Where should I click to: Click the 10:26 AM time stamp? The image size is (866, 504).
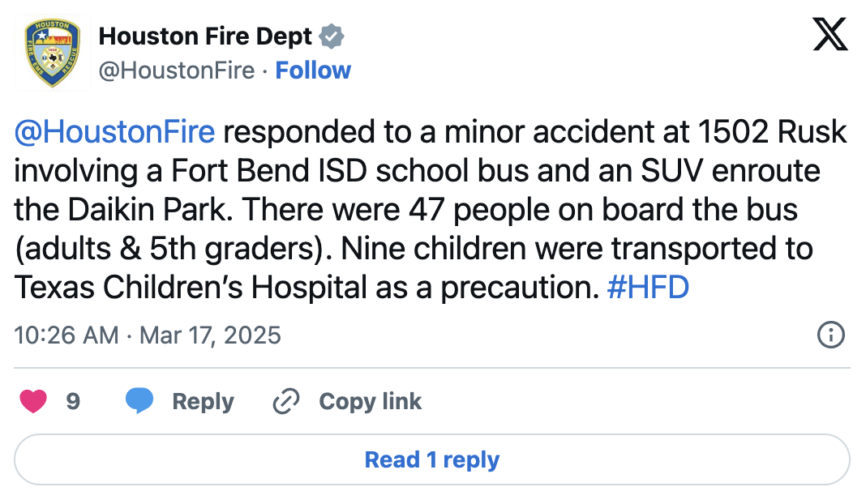click(x=66, y=335)
